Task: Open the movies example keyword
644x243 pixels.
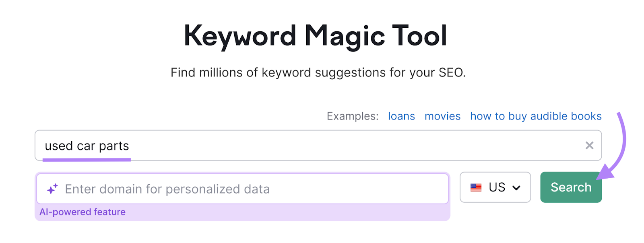Action: point(442,116)
